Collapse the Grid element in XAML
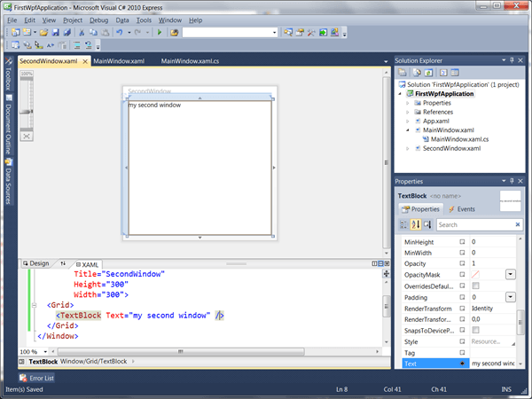The image size is (532, 399). (34, 305)
